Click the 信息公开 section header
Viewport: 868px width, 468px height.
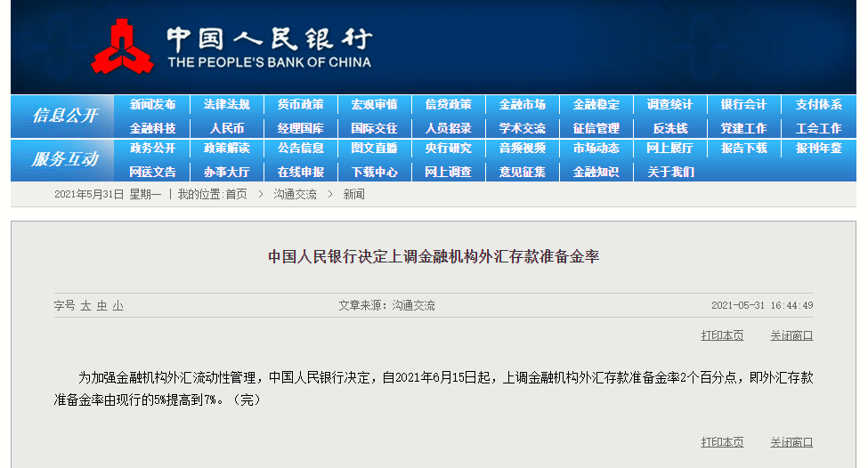tap(64, 116)
